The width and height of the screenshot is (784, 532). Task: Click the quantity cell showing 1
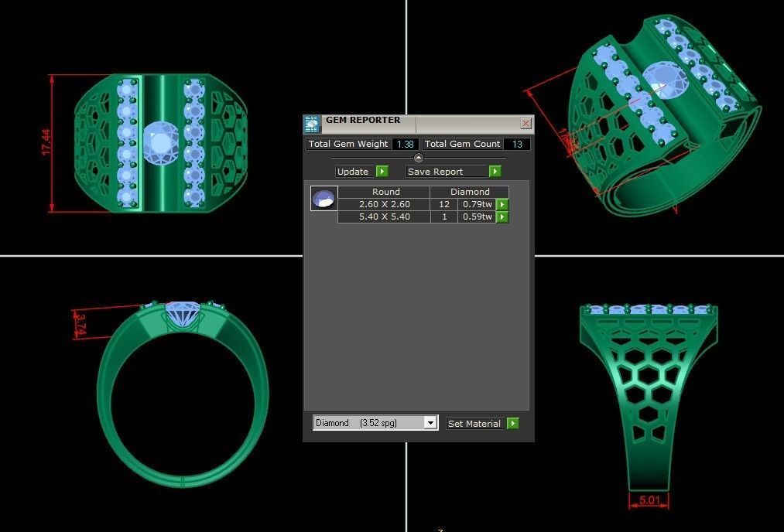pos(444,217)
